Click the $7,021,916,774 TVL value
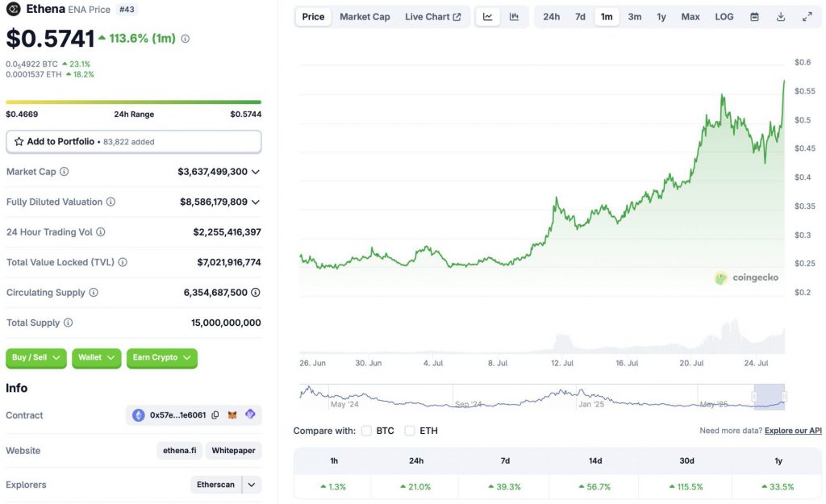The height and width of the screenshot is (504, 826). [229, 262]
